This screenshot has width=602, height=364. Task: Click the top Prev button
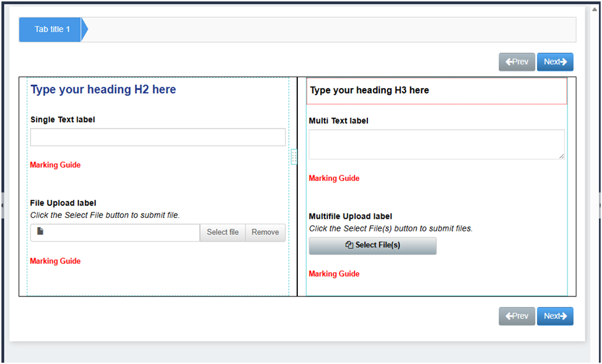tap(517, 62)
